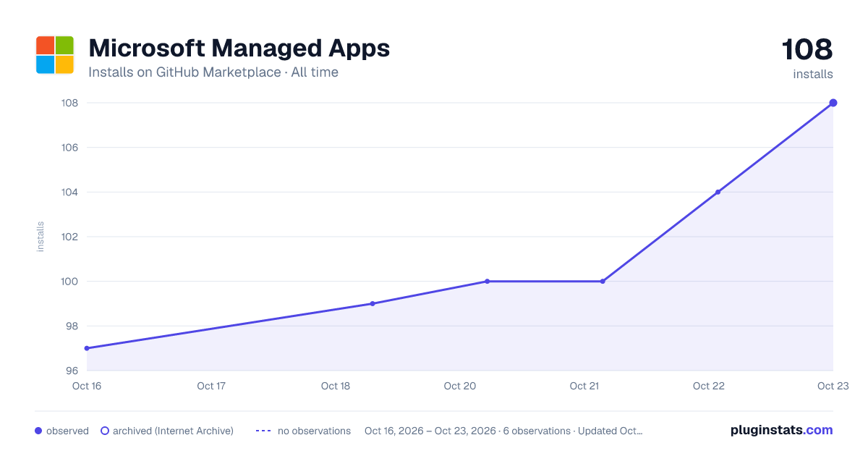Click the Oct 18 x-axis label
Screen dimensions: 868x456
[336, 386]
